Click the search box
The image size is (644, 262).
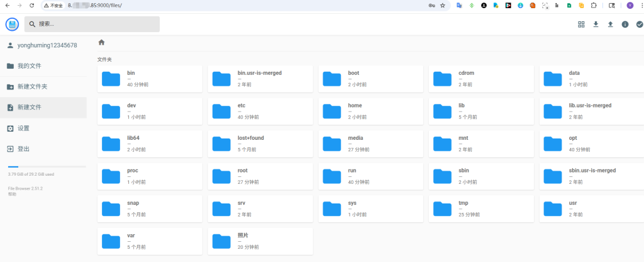coord(92,25)
